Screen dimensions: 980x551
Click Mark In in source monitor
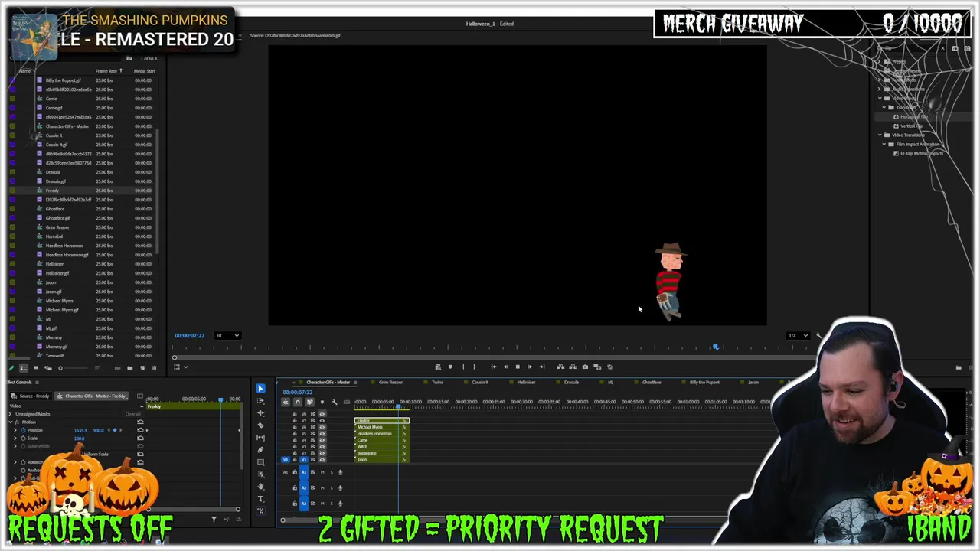click(x=463, y=367)
